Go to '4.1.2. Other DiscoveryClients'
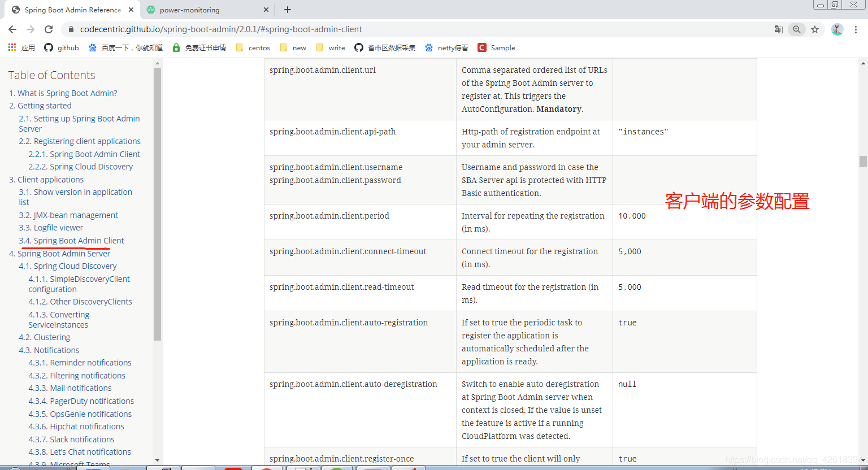The height and width of the screenshot is (470, 868). pyautogui.click(x=80, y=302)
